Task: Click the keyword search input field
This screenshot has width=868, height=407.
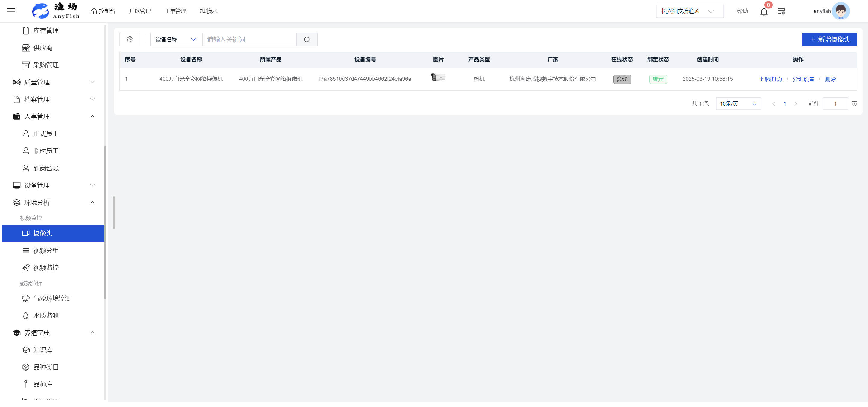Action: (249, 39)
